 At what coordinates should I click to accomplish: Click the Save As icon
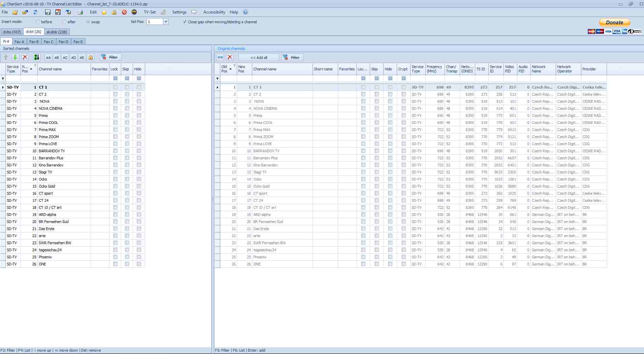[58, 12]
